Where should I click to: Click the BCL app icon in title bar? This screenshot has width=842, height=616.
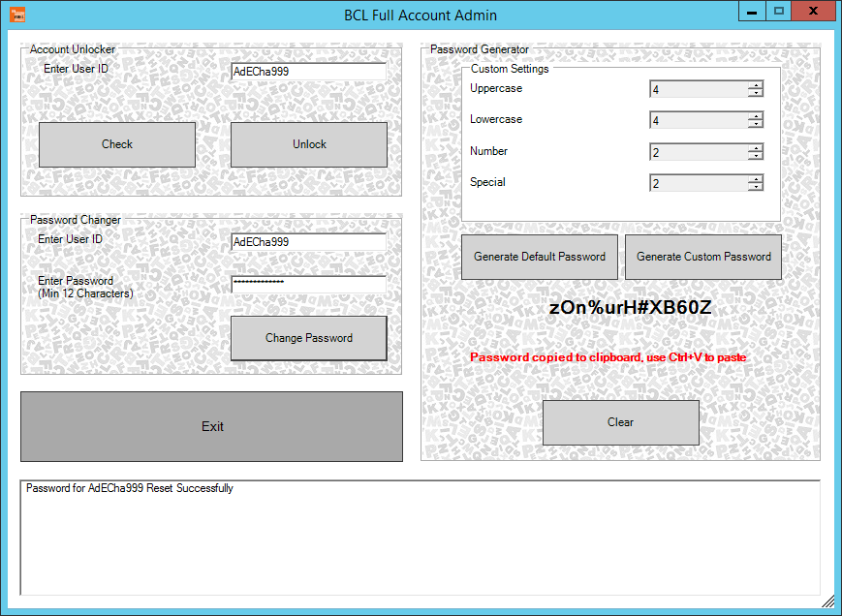(x=16, y=15)
